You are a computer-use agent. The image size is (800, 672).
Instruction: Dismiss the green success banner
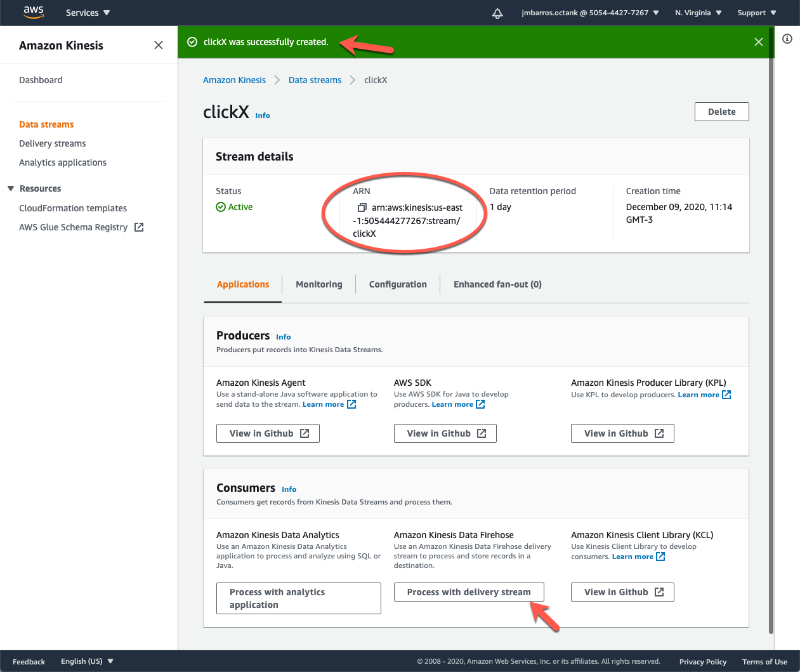pos(758,42)
